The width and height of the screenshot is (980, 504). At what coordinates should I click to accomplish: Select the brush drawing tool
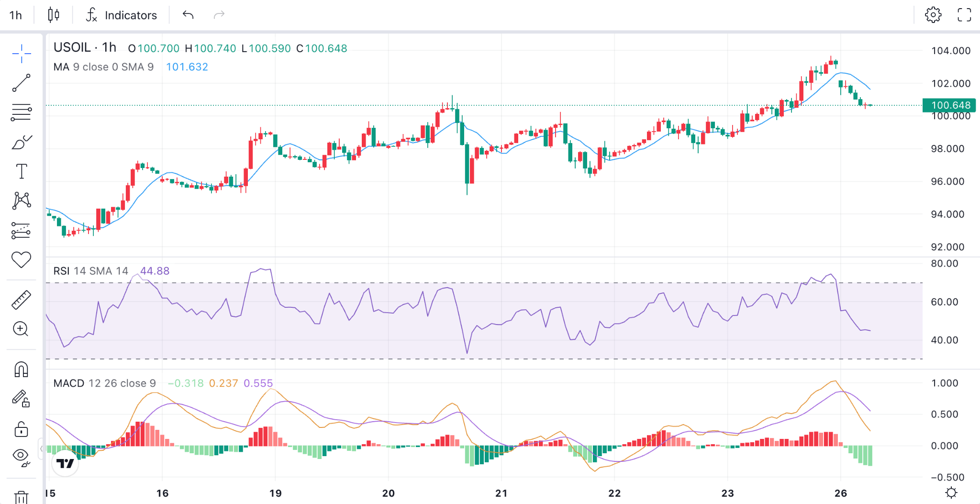[22, 142]
